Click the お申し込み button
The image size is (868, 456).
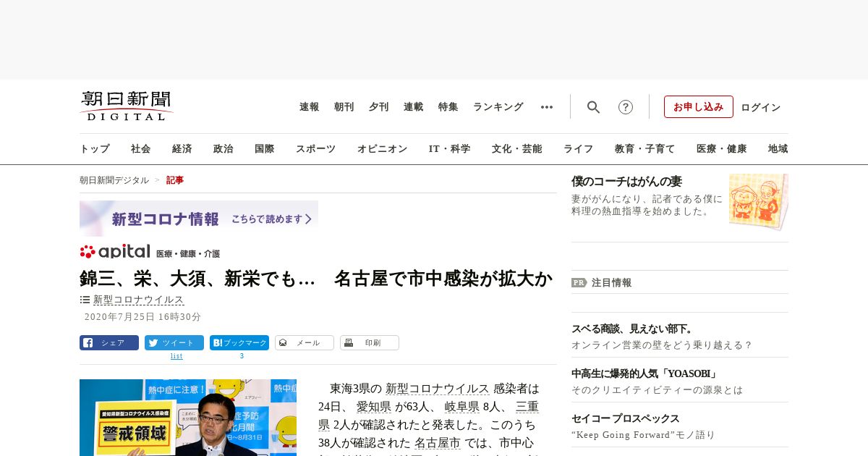pyautogui.click(x=699, y=107)
